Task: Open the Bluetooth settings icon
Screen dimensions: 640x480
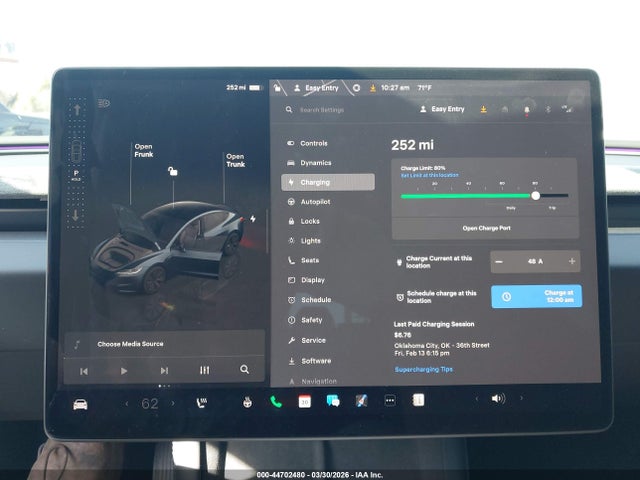Action: pos(548,109)
